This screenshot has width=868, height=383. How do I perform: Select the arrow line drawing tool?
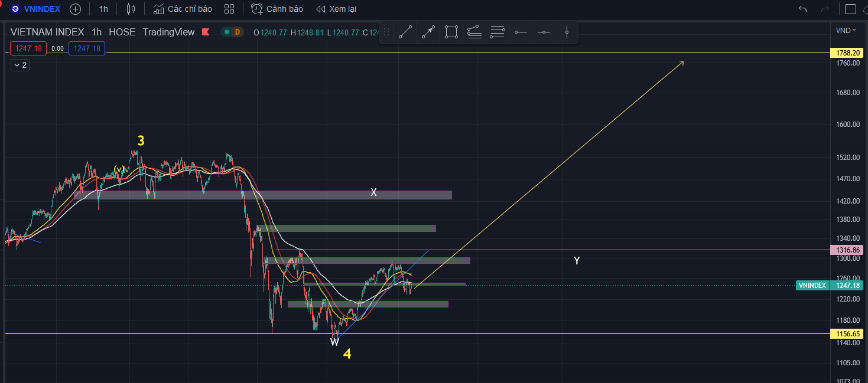[x=428, y=32]
